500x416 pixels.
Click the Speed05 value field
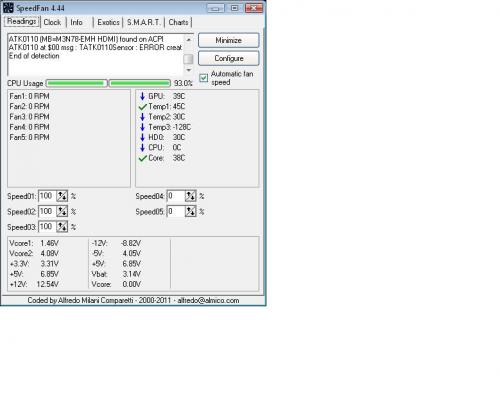175,211
